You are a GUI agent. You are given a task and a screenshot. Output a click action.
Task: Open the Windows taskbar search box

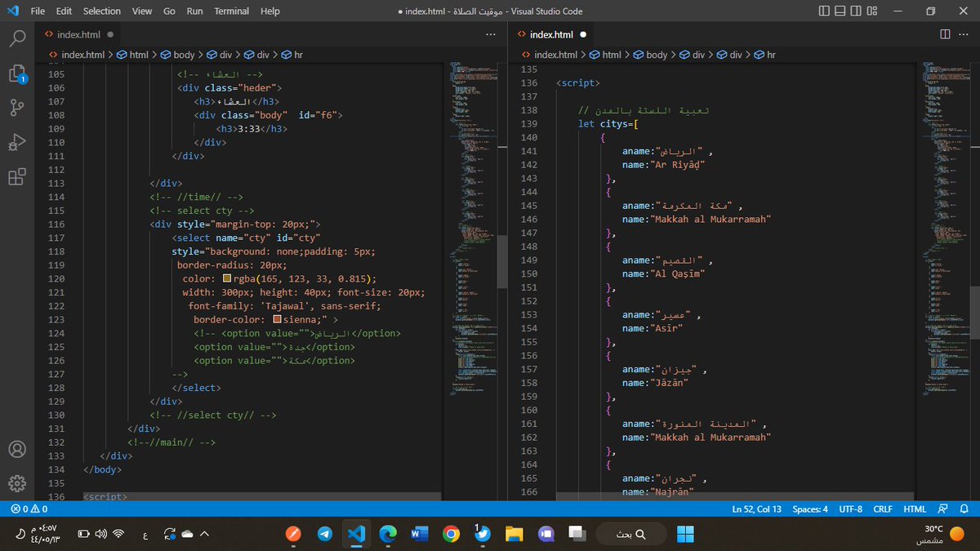pos(633,534)
